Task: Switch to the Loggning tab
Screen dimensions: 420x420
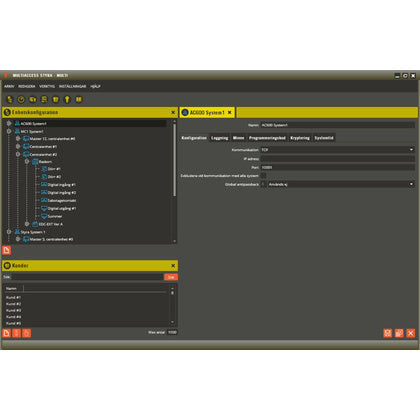Action: [220, 138]
